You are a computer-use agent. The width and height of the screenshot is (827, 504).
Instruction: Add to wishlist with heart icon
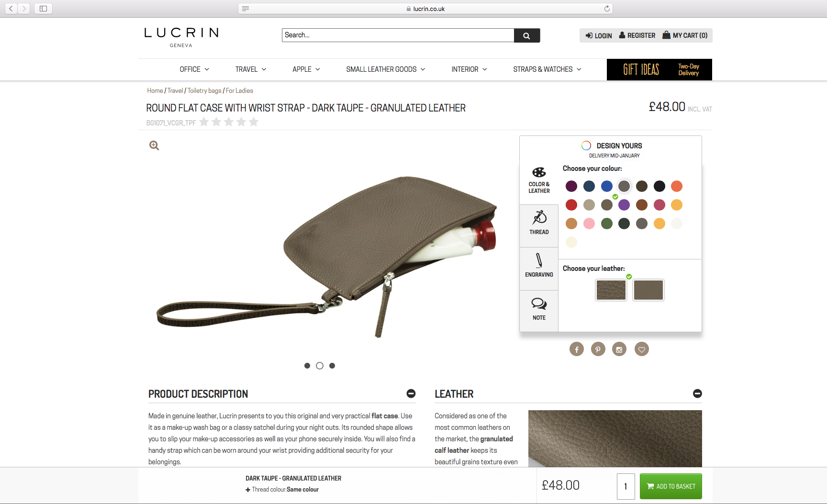click(x=642, y=349)
